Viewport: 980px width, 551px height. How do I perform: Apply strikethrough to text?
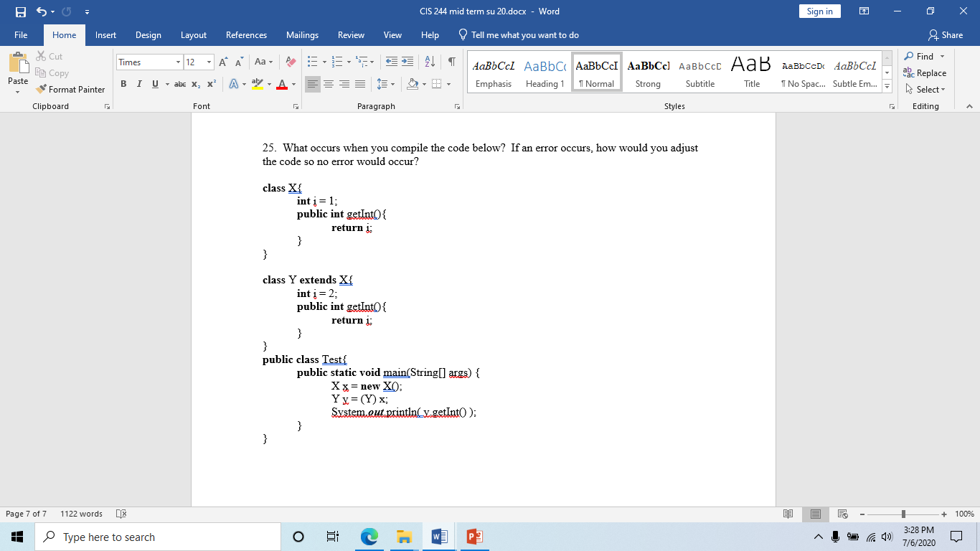pyautogui.click(x=179, y=84)
